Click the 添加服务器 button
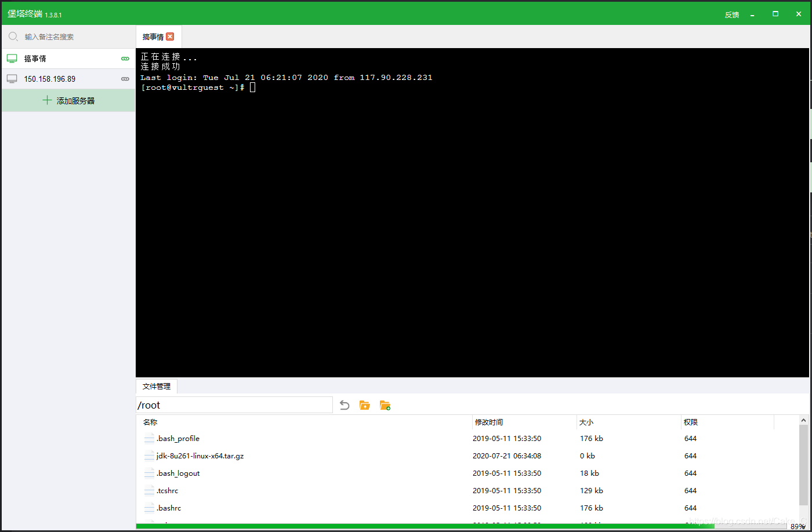Image resolution: width=812 pixels, height=532 pixels. pos(68,100)
